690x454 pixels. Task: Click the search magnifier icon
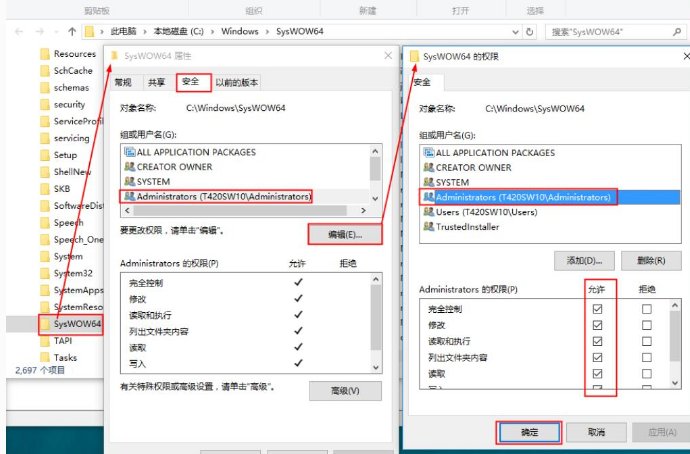coord(677,32)
